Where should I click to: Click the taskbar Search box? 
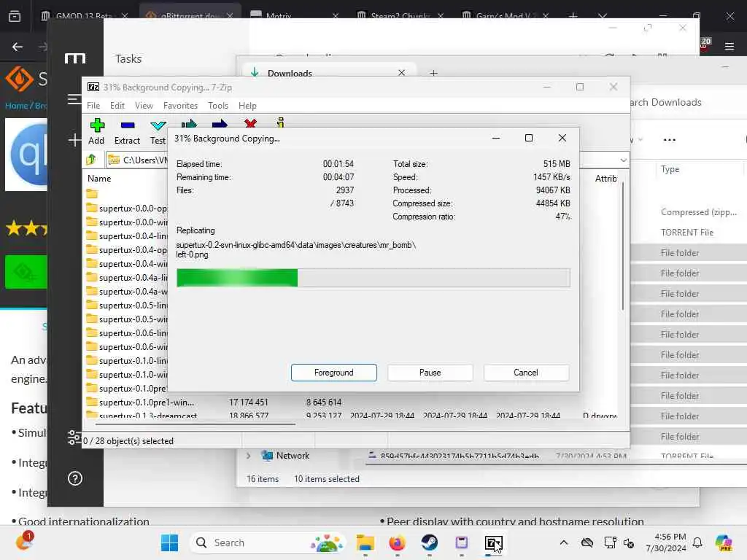pos(268,542)
